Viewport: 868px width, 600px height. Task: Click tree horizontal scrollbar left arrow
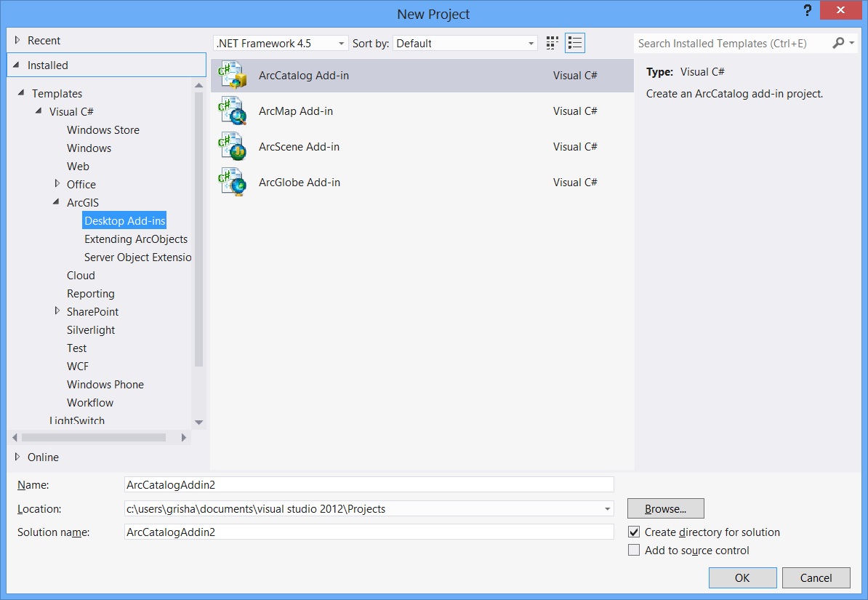pos(15,438)
